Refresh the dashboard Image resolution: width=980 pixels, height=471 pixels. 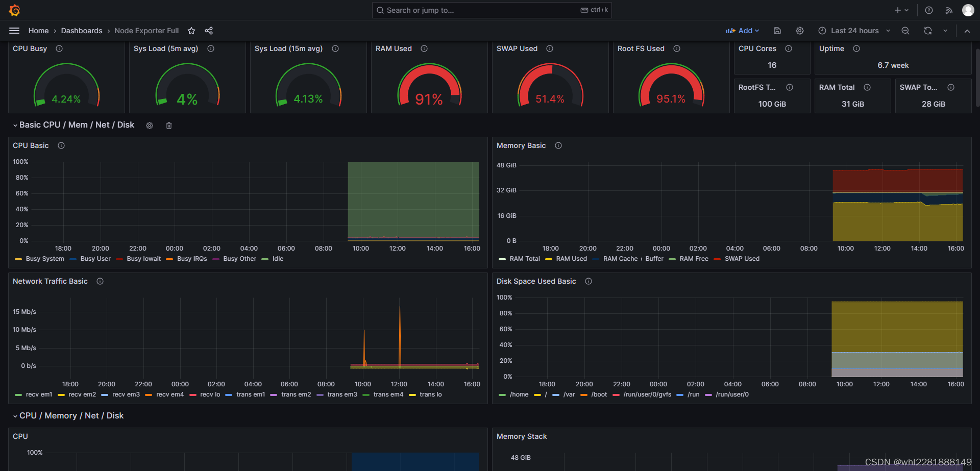click(x=928, y=31)
